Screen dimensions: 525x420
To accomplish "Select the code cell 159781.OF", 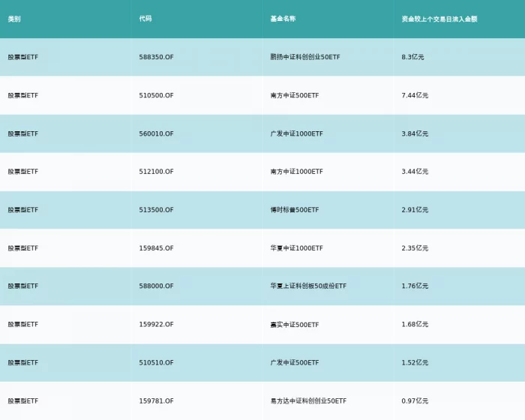I will click(x=156, y=401).
